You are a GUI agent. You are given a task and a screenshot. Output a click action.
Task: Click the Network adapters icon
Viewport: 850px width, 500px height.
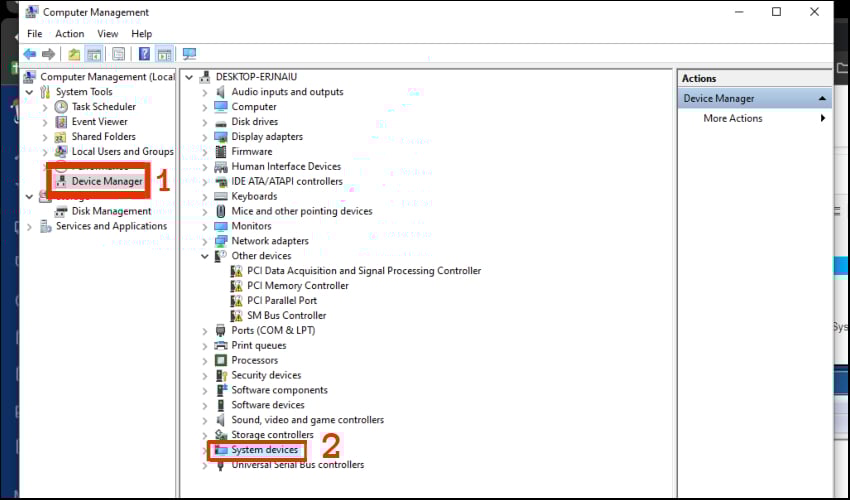[221, 241]
